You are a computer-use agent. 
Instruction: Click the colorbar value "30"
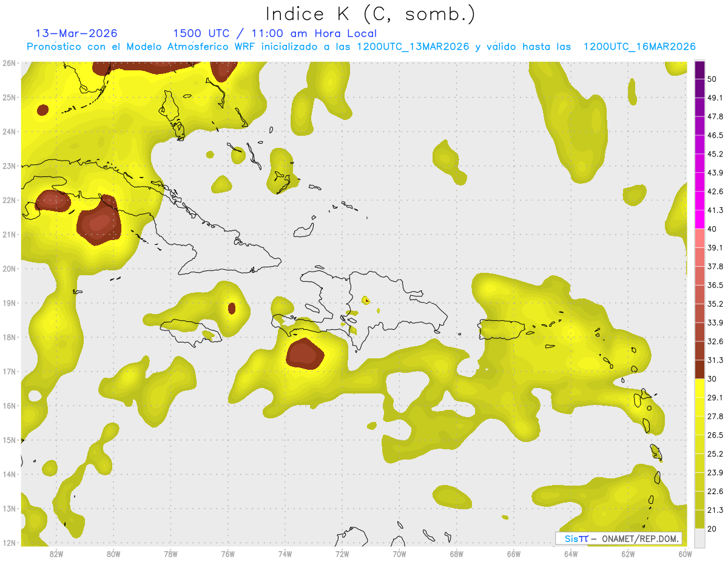tap(713, 378)
